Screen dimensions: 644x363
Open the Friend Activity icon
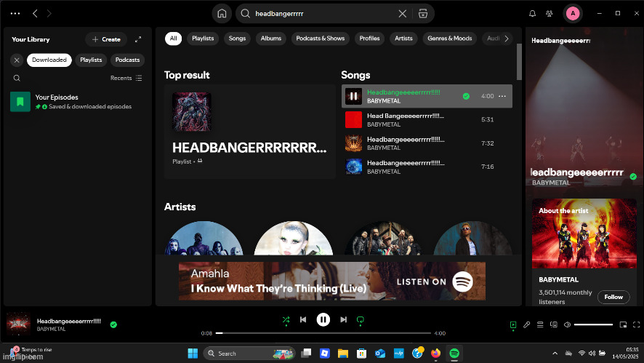(x=549, y=14)
